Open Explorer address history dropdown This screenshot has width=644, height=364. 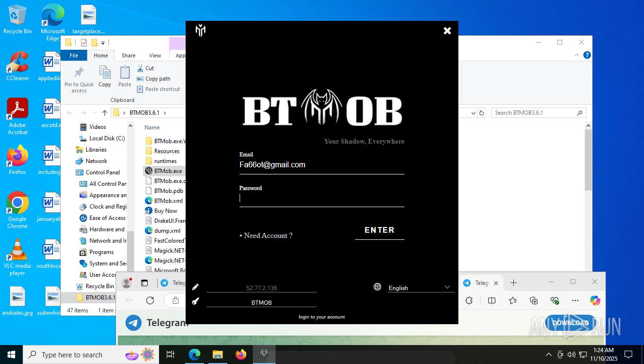pyautogui.click(x=473, y=113)
